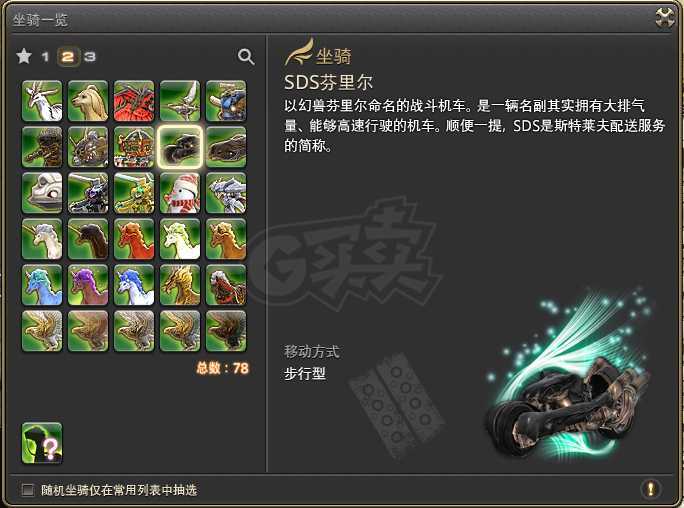This screenshot has height=508, width=684.
Task: Switch to mount page 1
Action: point(45,57)
